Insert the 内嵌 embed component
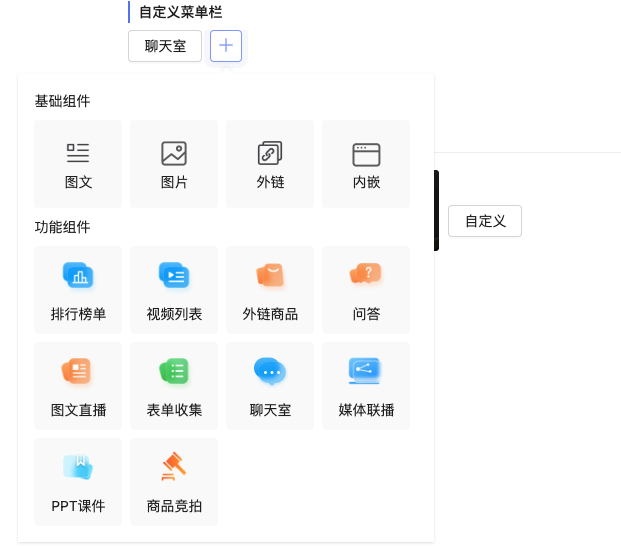Image resolution: width=621 pixels, height=546 pixels. (x=366, y=164)
